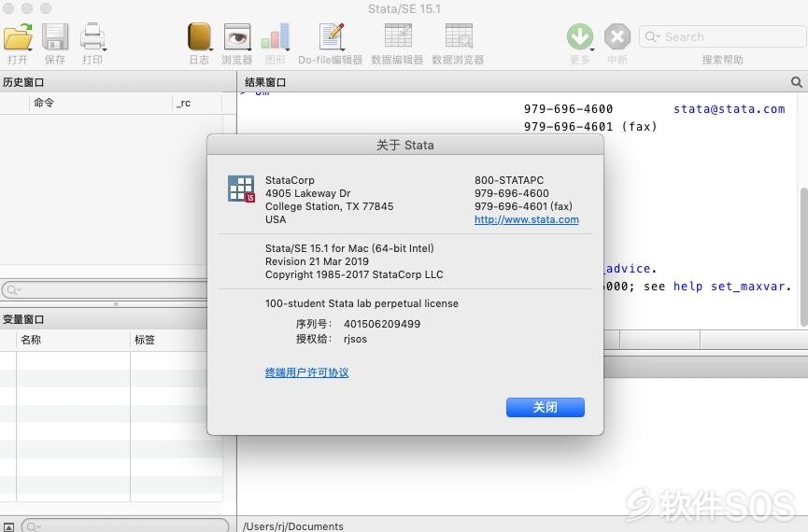Open the dropdown arrow beside the More icon

592,49
